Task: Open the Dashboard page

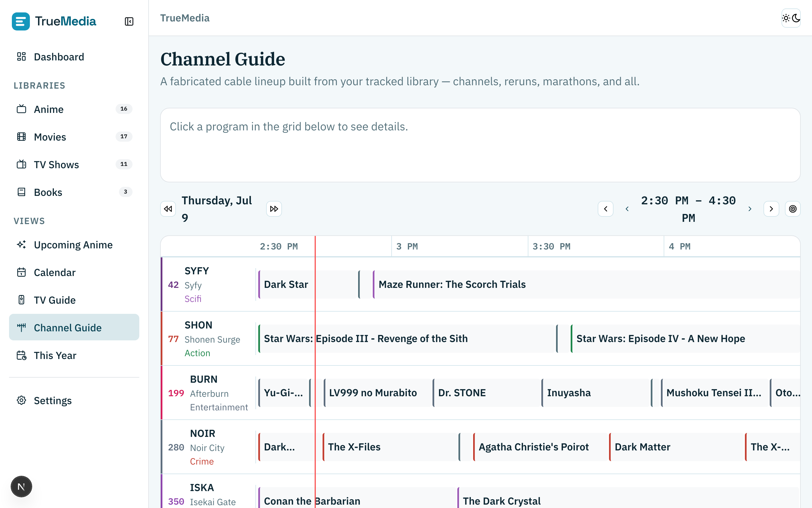Action: (74, 57)
